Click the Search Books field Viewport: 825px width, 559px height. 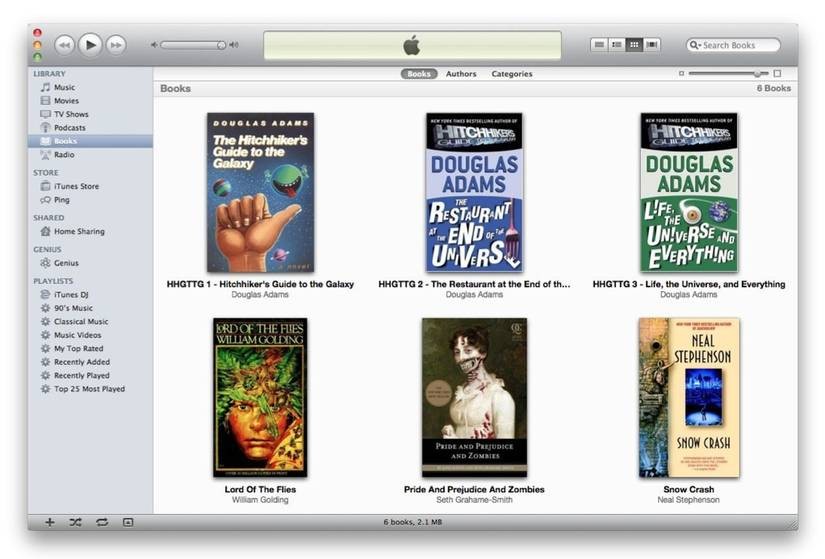(733, 45)
